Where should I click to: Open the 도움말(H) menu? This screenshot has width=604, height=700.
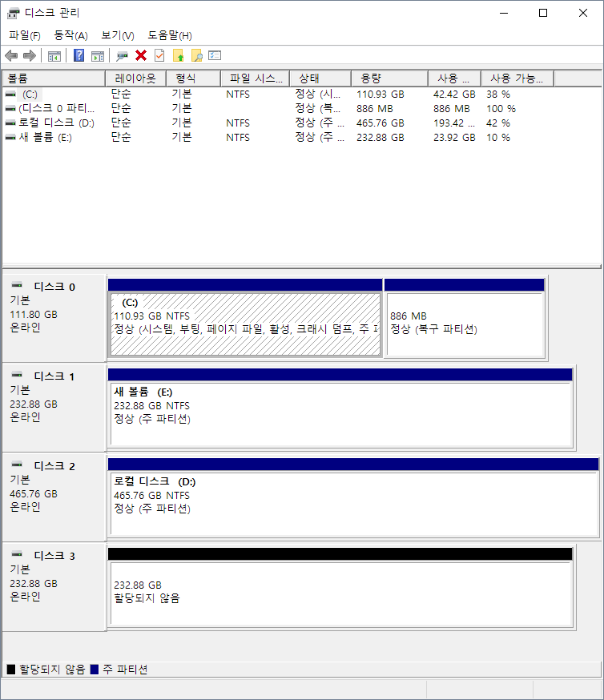click(x=169, y=35)
